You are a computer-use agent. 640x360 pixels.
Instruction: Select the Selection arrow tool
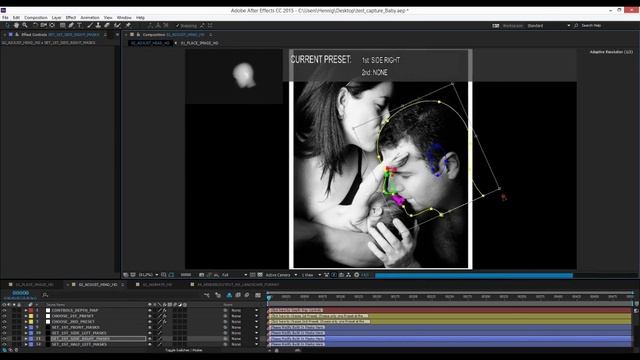tap(7, 25)
